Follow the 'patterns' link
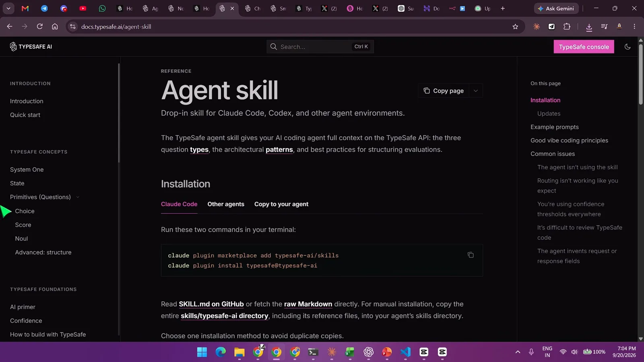The image size is (644, 362). 279,150
